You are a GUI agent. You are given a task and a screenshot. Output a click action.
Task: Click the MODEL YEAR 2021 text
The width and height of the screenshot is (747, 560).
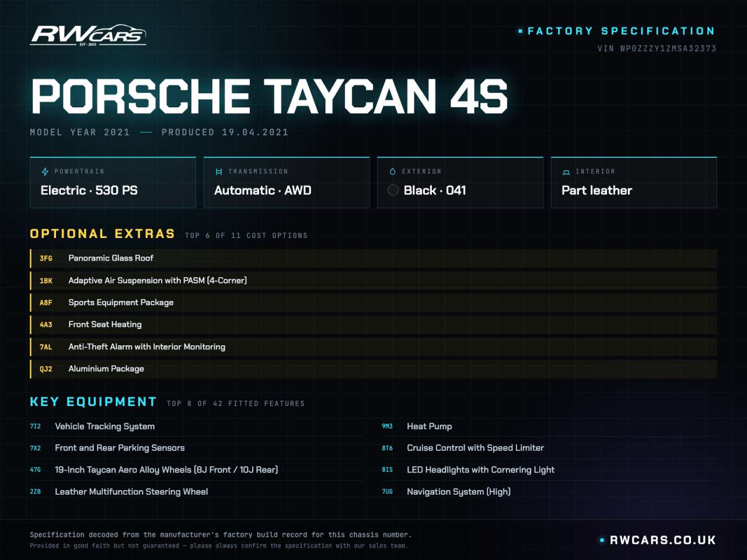click(80, 132)
